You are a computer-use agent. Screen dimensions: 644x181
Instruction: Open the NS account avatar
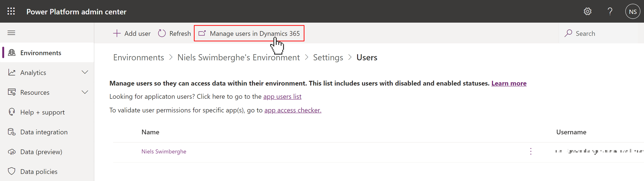coord(632,12)
